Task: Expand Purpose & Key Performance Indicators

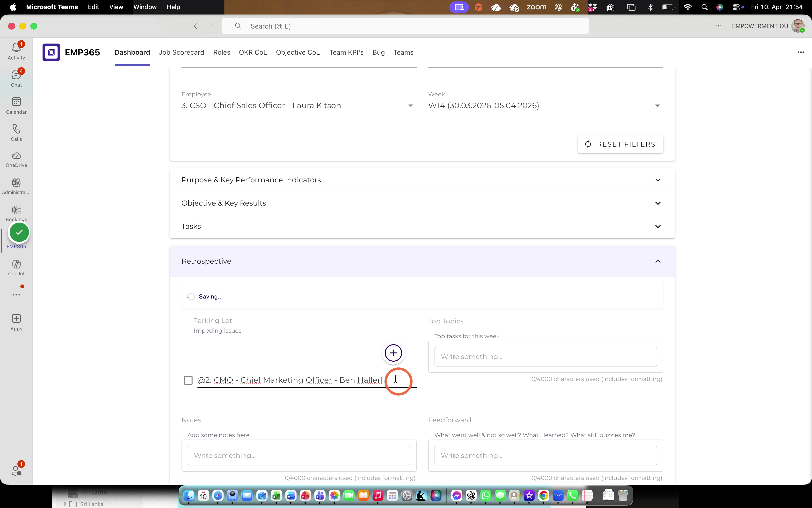Action: tap(422, 180)
